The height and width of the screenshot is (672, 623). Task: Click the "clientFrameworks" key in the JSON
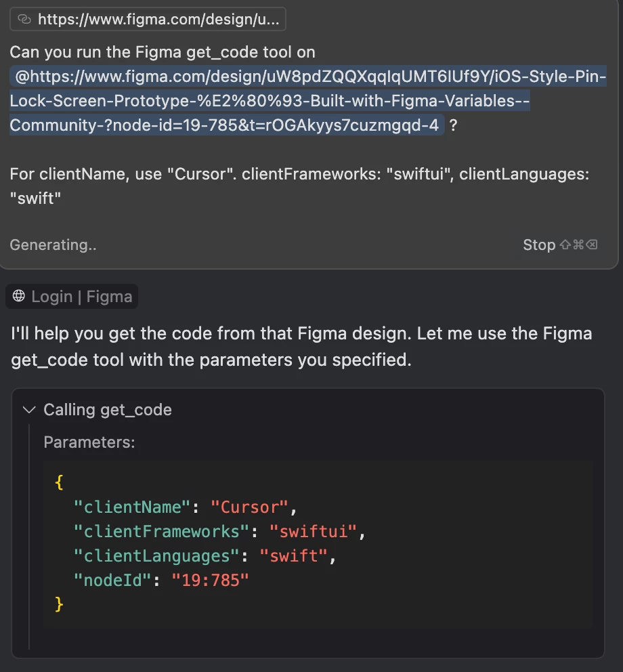[x=161, y=532]
